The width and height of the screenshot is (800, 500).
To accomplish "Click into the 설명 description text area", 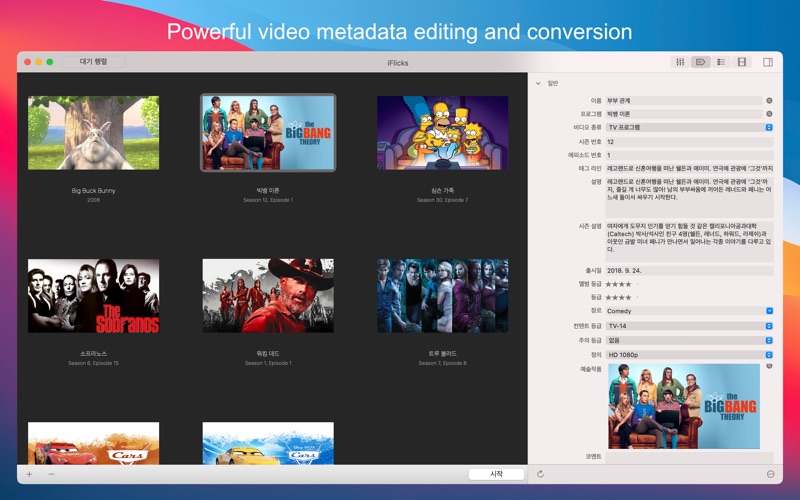I will [x=689, y=197].
